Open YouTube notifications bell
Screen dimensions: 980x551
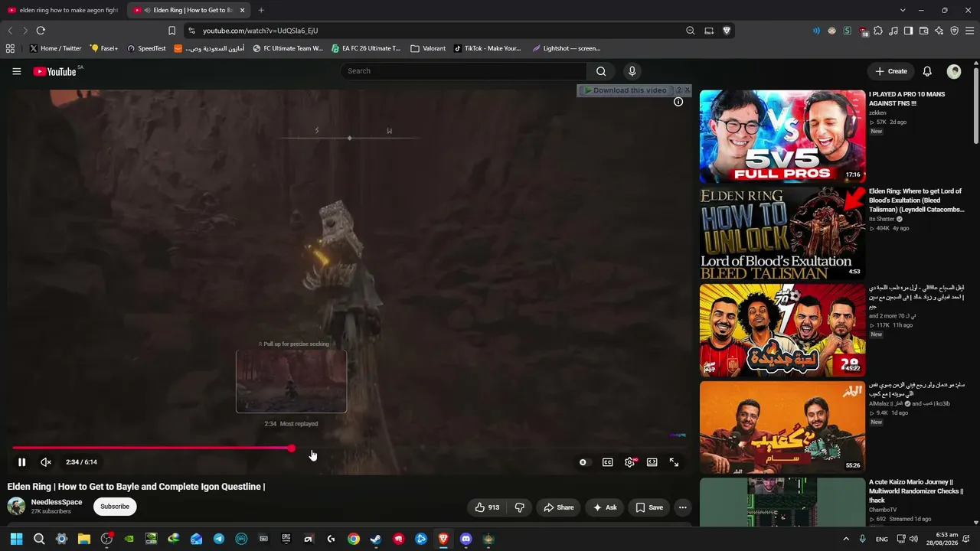pos(927,71)
